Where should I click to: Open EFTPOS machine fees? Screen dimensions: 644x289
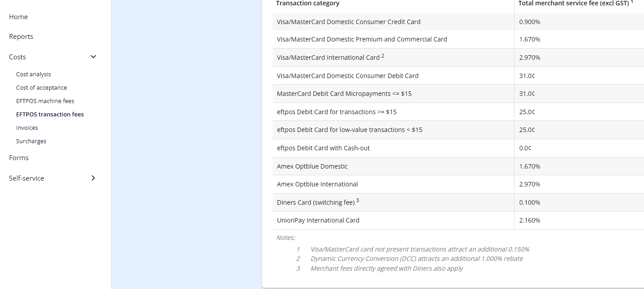click(x=45, y=101)
